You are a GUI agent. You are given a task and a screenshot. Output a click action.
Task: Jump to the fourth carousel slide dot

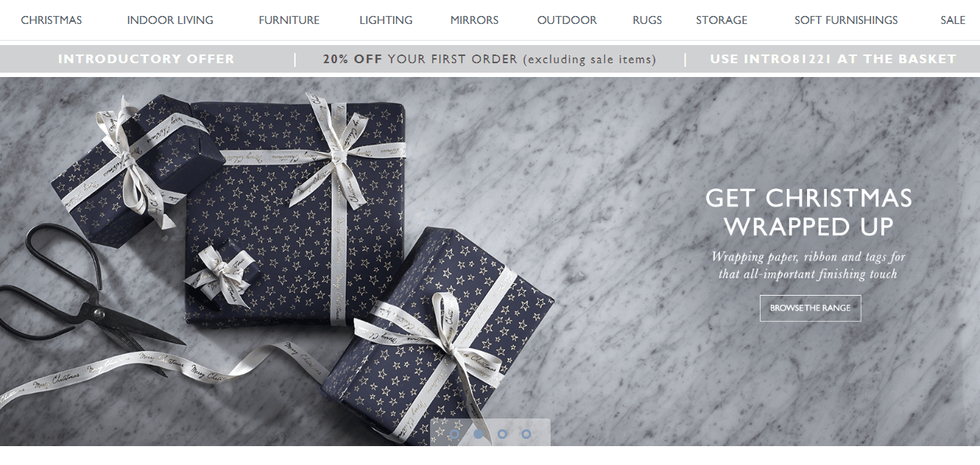[526, 434]
